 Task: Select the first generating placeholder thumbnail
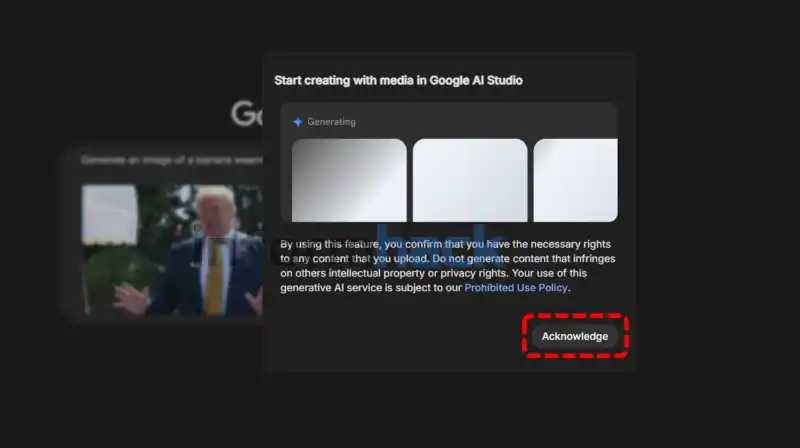point(349,180)
